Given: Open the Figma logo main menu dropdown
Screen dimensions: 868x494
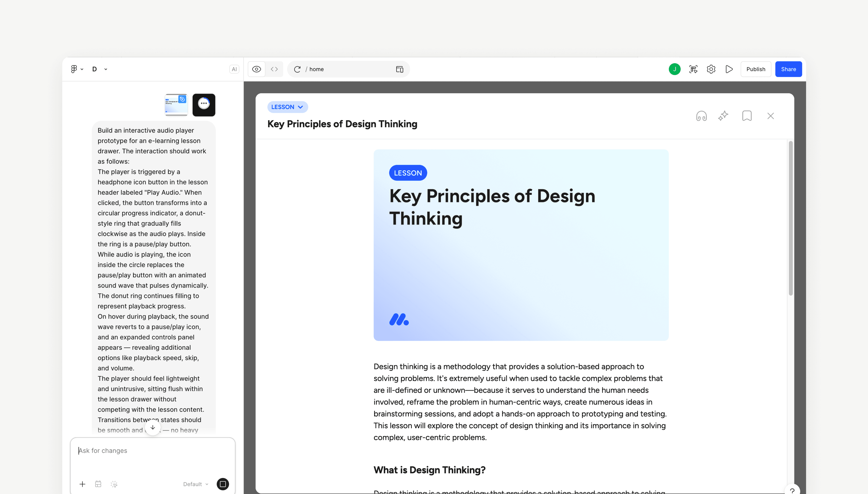Looking at the screenshot, I should (x=77, y=69).
